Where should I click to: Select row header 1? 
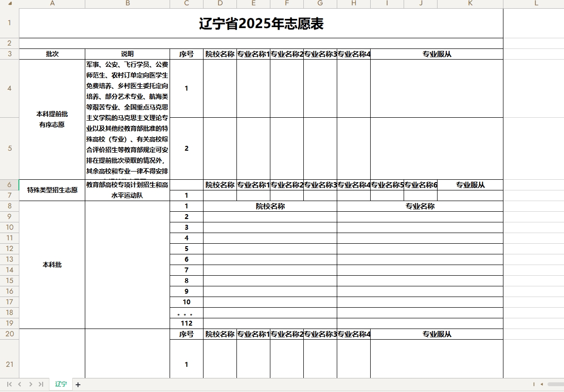(x=9, y=22)
